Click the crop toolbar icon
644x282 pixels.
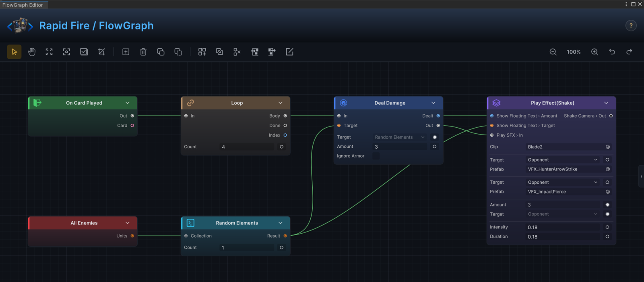[x=101, y=52]
